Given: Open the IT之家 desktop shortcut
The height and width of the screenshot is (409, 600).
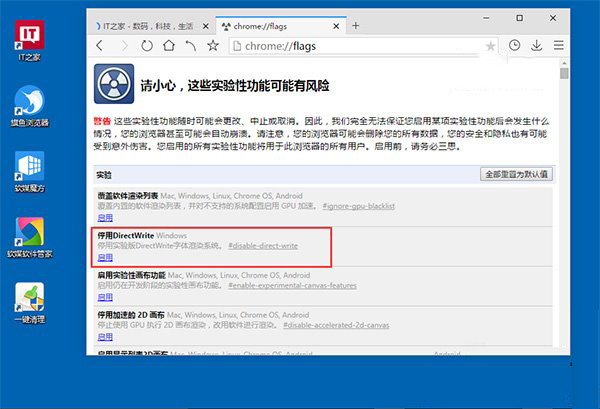Looking at the screenshot, I should coord(29,40).
